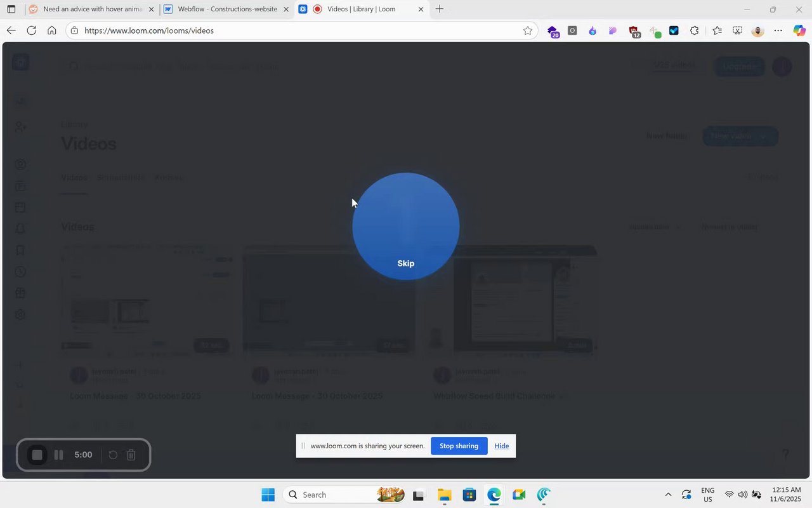812x508 pixels.
Task: Open a new browser tab
Action: [x=439, y=10]
